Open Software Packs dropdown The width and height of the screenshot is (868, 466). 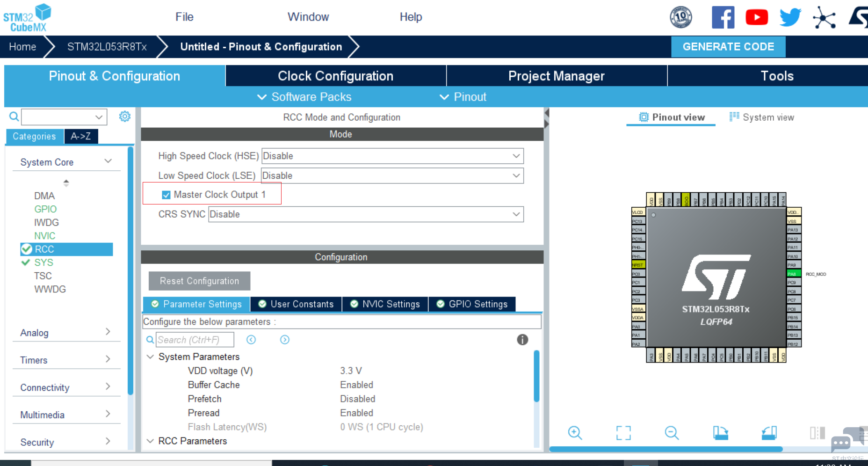click(x=304, y=97)
